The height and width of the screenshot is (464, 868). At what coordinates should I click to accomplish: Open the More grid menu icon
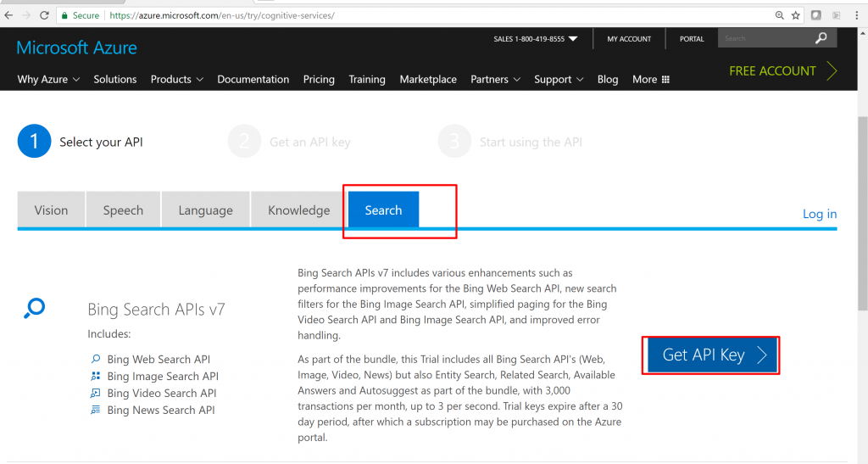click(x=665, y=80)
